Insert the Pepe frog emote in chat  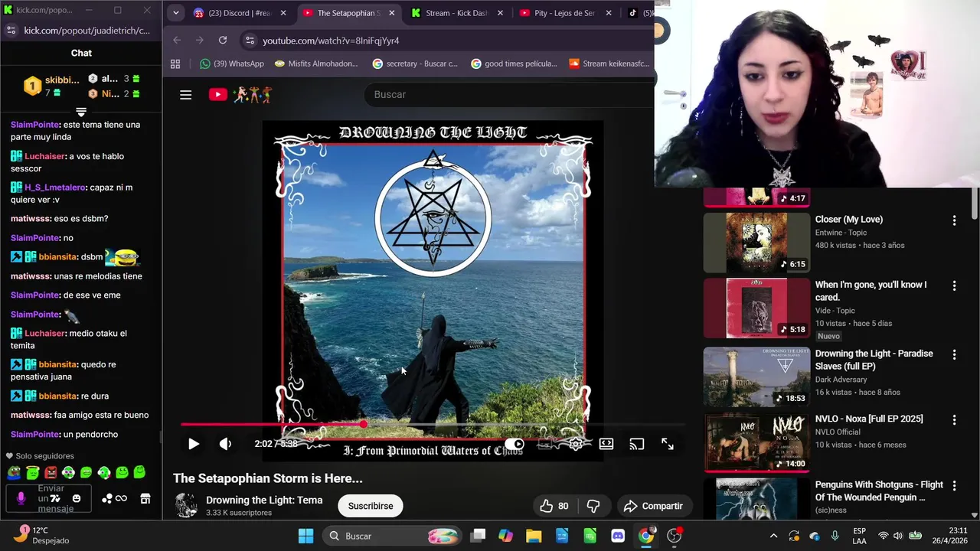[15, 473]
